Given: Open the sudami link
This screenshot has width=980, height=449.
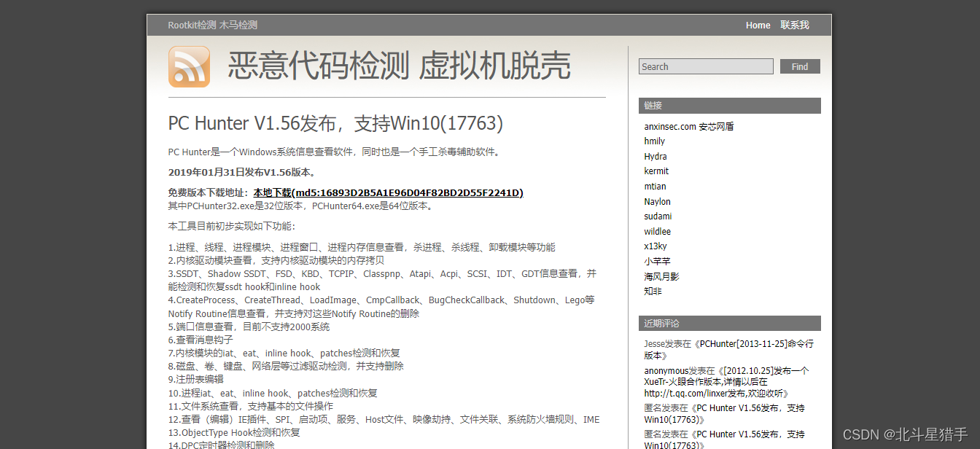Looking at the screenshot, I should pos(658,216).
